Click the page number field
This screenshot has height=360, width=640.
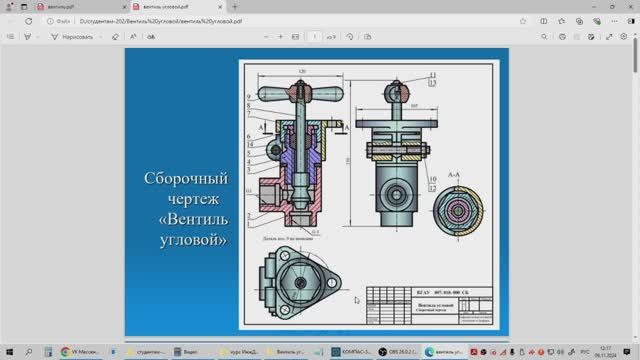pos(314,37)
